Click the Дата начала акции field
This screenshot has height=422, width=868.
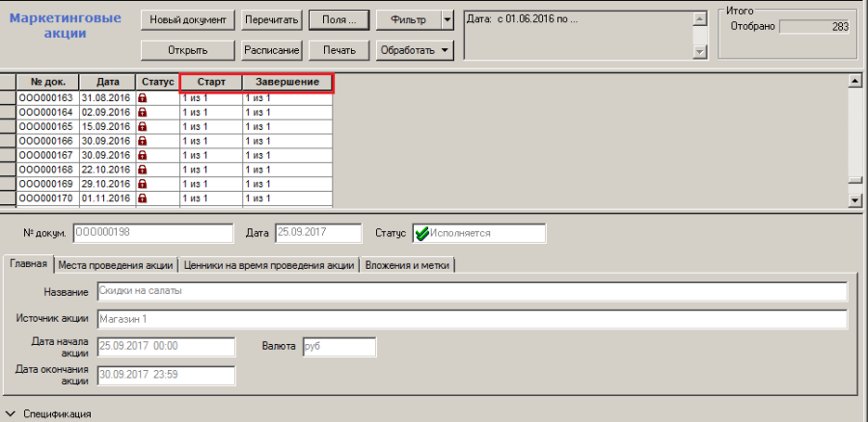167,346
